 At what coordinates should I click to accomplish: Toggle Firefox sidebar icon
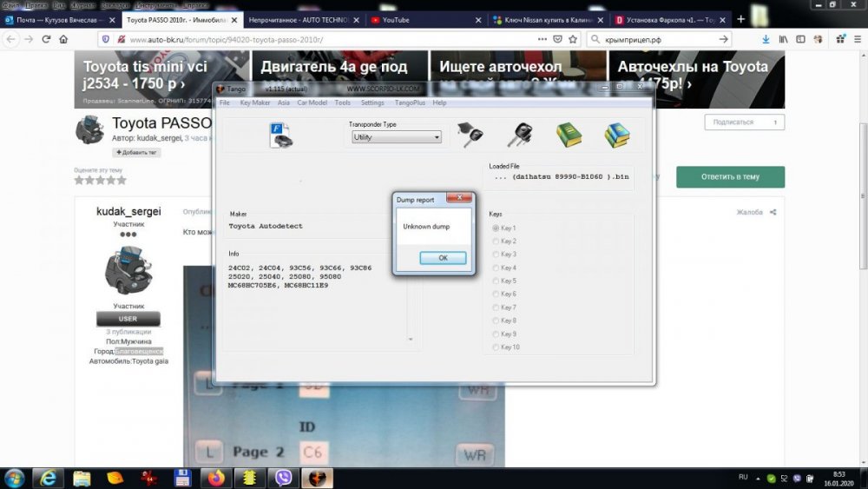[800, 39]
